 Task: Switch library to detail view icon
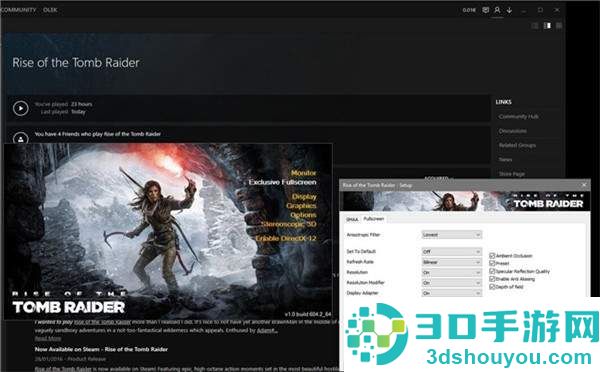(547, 26)
